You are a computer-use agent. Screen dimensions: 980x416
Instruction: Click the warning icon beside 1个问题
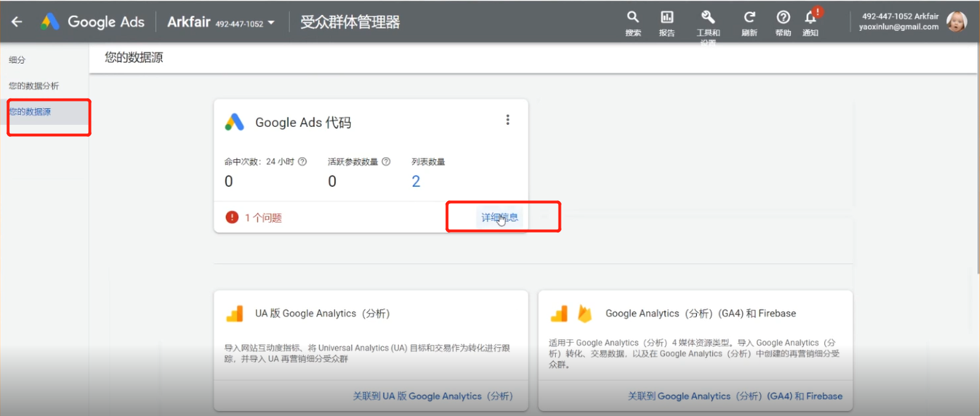[x=232, y=218]
